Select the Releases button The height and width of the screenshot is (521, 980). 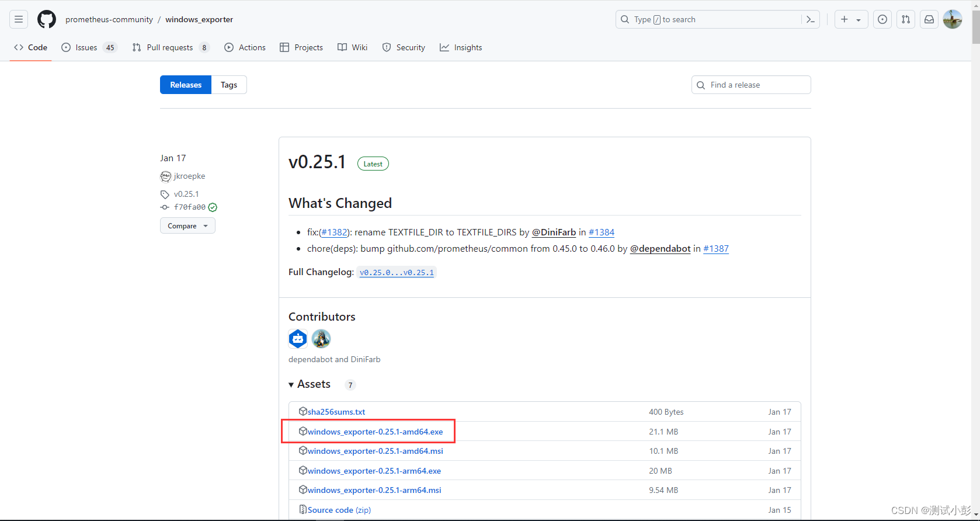pos(186,85)
